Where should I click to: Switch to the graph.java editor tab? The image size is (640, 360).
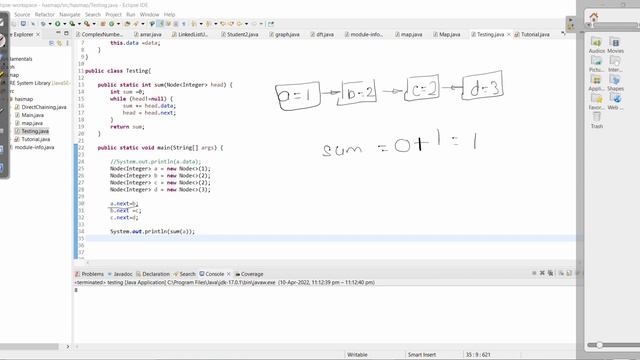[284, 34]
